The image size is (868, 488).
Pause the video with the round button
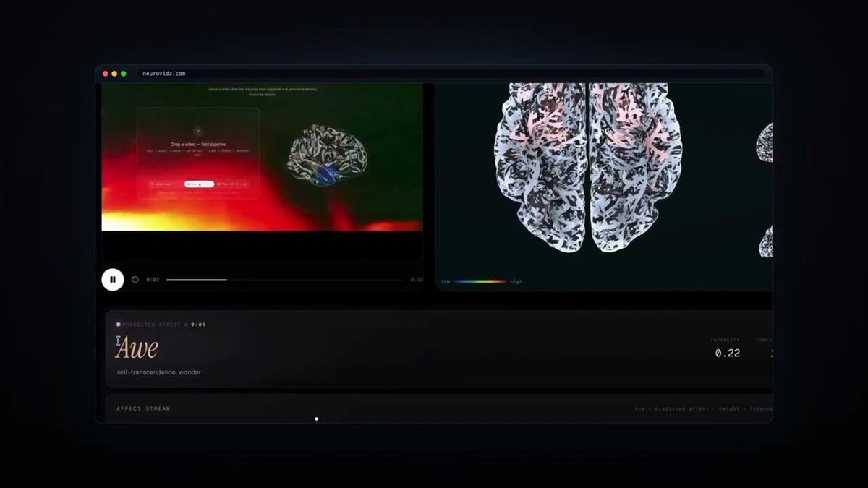(113, 279)
